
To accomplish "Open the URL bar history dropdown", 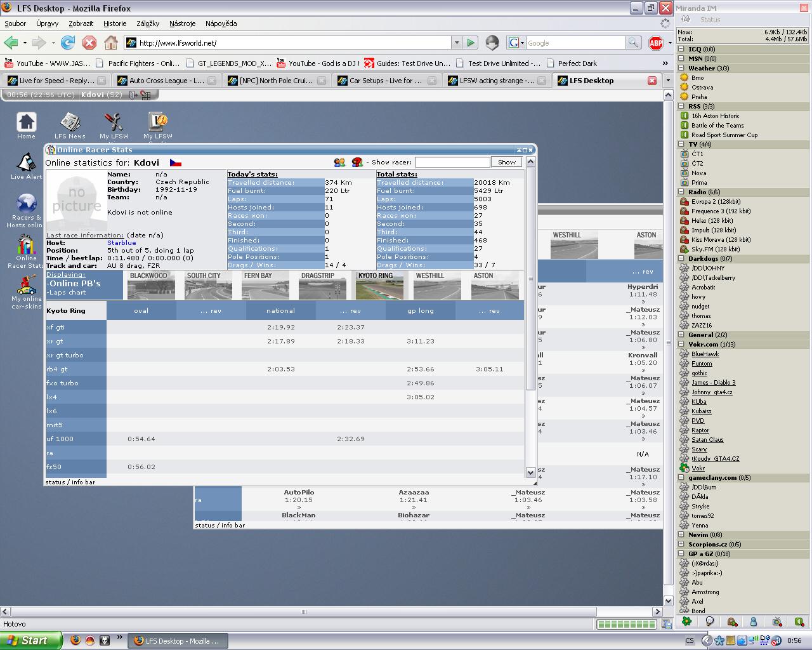I will point(456,43).
